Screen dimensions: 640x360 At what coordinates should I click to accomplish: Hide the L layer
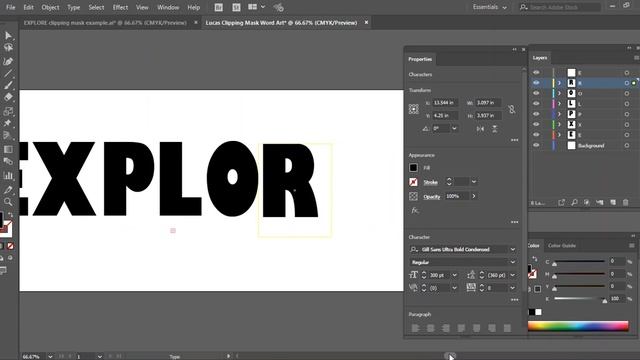click(x=536, y=104)
